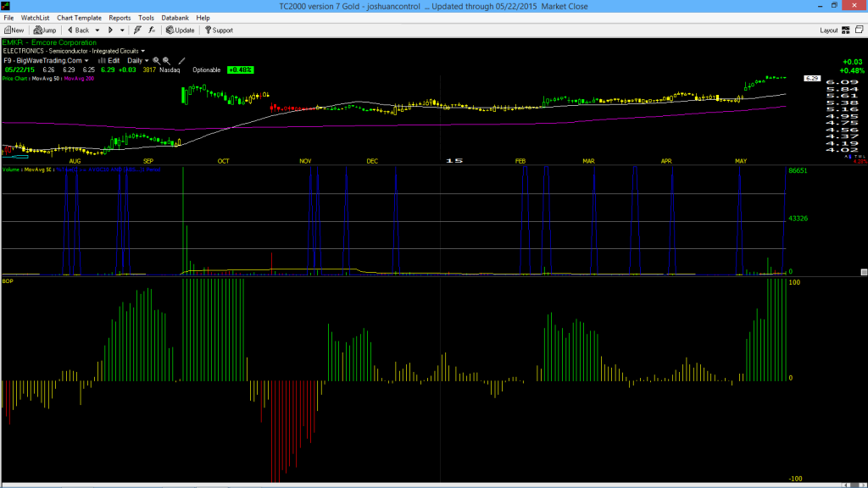Viewport: 868px width, 488px height.
Task: Open the WatchList menu
Action: (x=35, y=18)
